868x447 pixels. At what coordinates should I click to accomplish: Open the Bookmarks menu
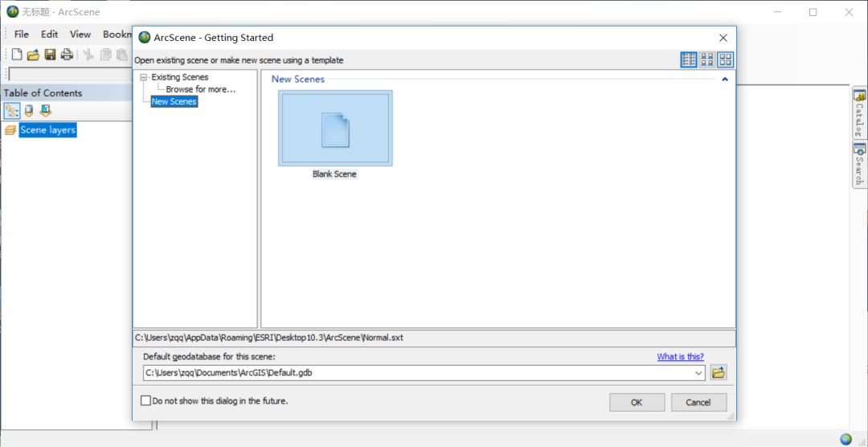(x=117, y=35)
